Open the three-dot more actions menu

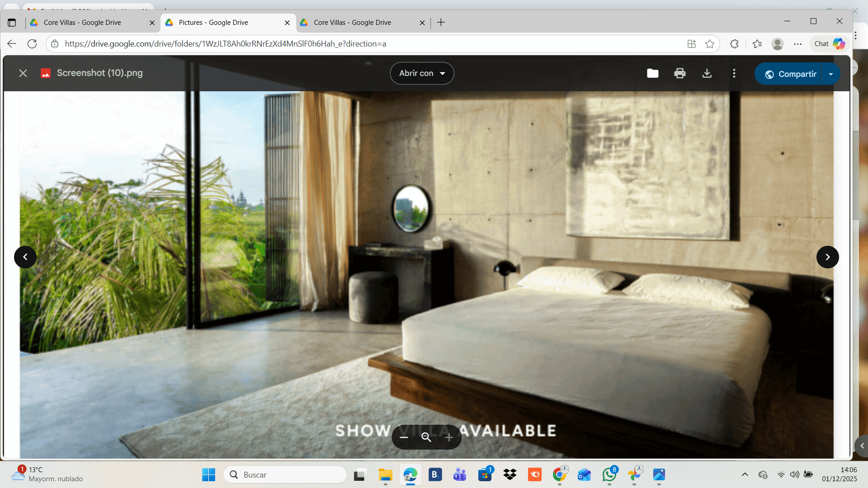pos(734,73)
